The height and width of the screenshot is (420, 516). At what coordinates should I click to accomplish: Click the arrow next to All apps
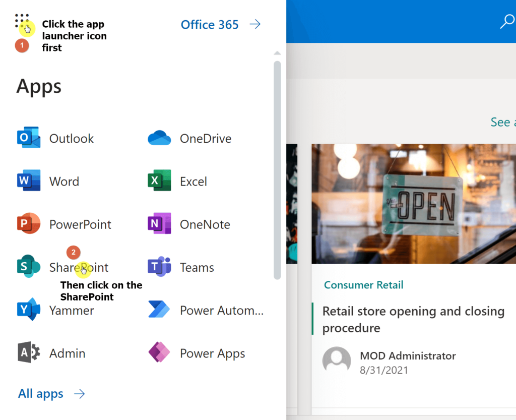pos(79,394)
